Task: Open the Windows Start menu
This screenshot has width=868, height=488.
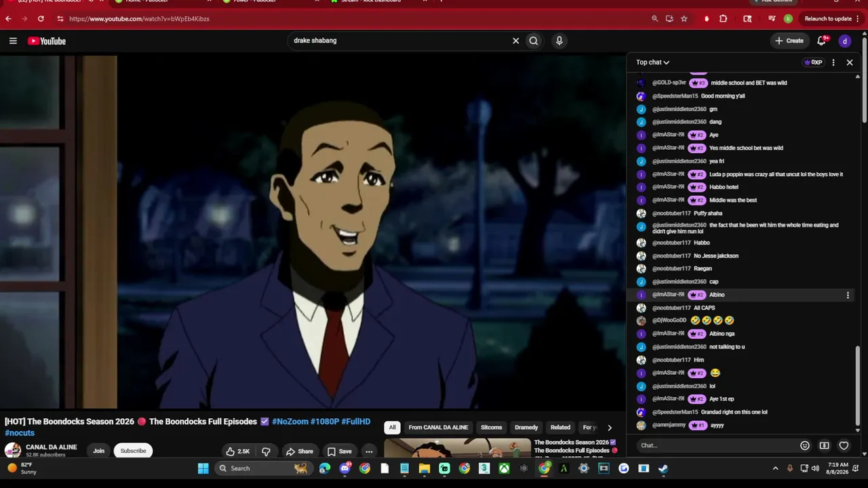Action: click(x=203, y=468)
